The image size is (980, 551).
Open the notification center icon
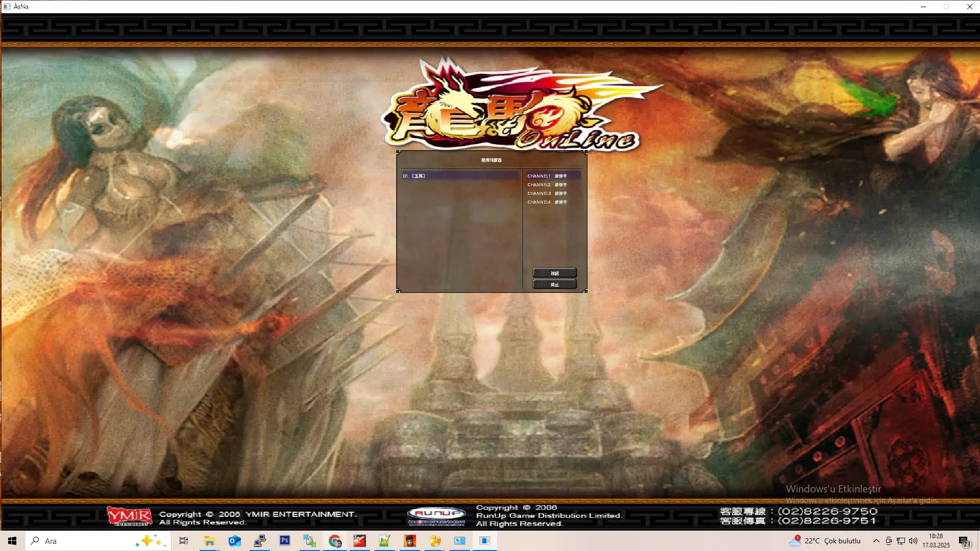tap(964, 541)
